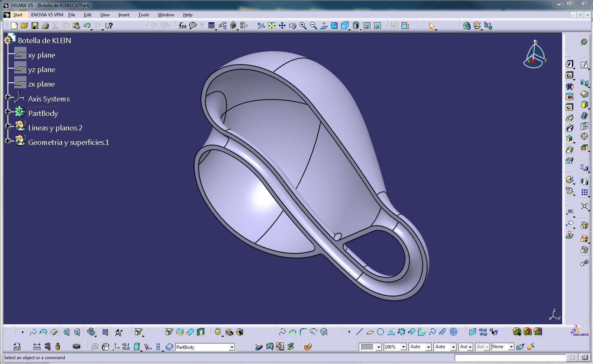Expand the Geometria y superficies.1 node
This screenshot has height=364, width=593.
(8, 140)
